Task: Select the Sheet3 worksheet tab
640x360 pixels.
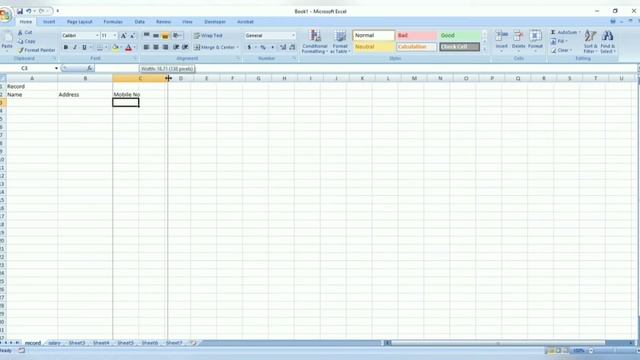Action: click(x=77, y=343)
